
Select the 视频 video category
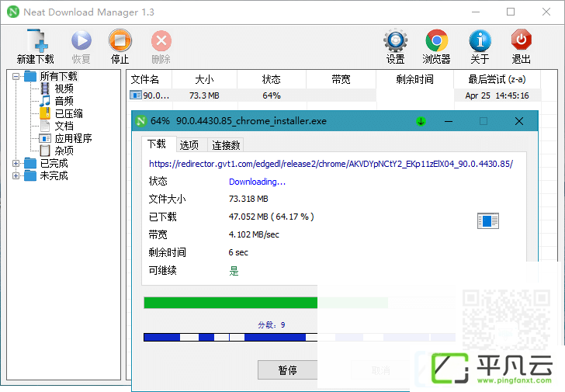[64, 88]
